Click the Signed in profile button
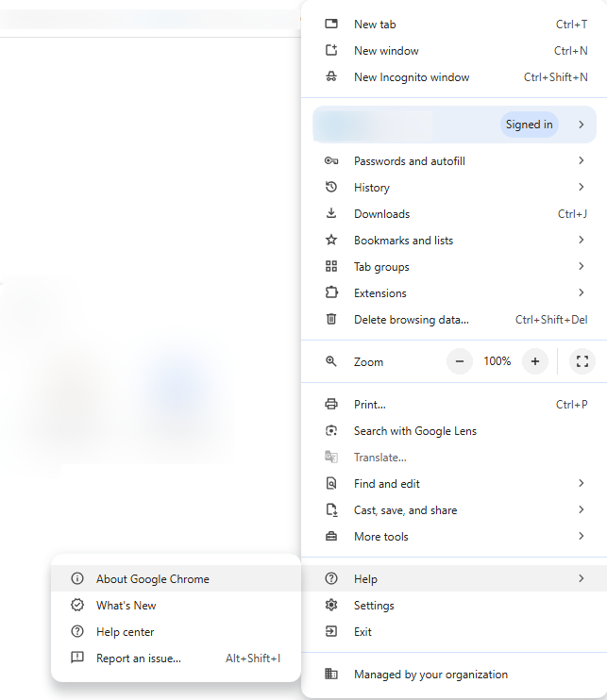Screen dimensions: 607x700 coord(529,125)
